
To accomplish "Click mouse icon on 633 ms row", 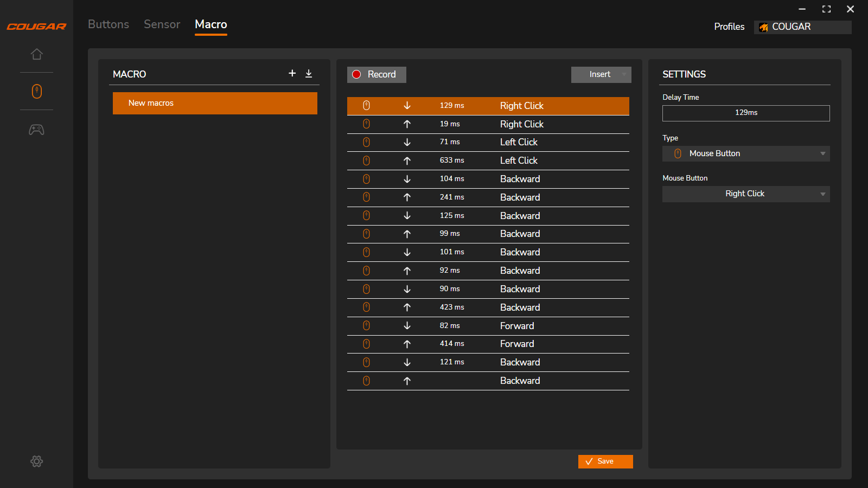I will coord(366,160).
